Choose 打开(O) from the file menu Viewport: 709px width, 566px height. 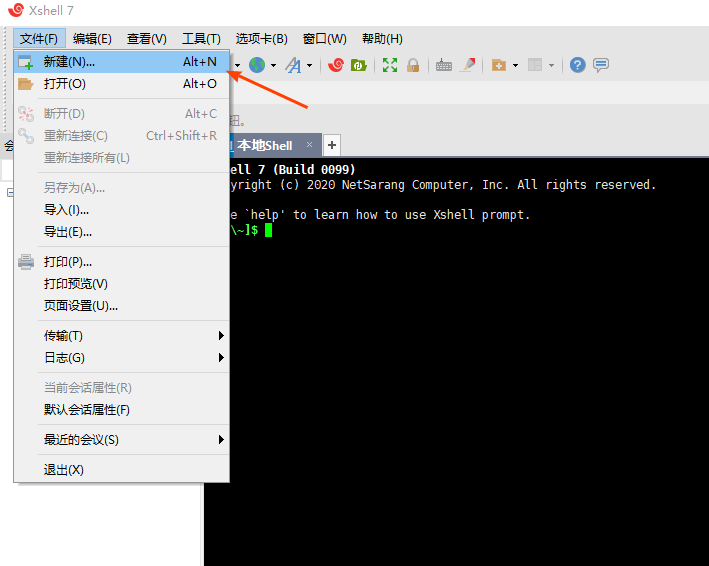pyautogui.click(x=122, y=84)
